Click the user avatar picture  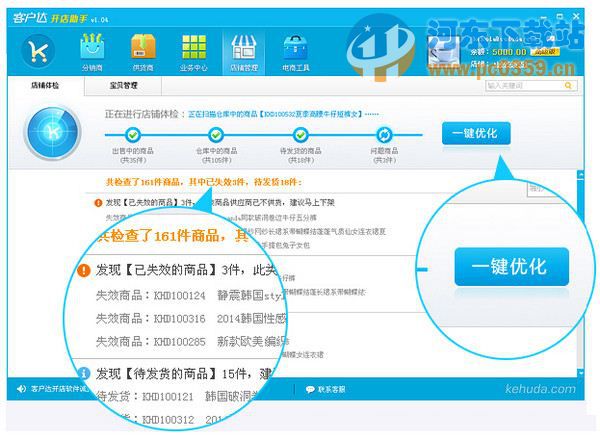point(444,51)
